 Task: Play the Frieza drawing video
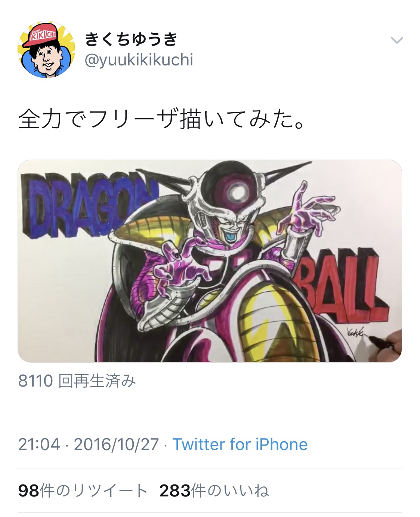click(210, 261)
